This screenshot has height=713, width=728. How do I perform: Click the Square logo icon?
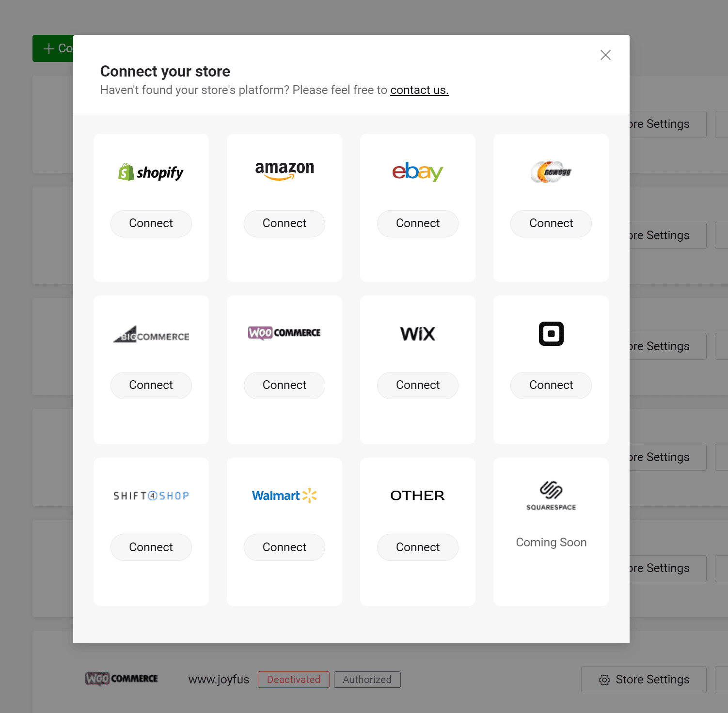tap(551, 334)
